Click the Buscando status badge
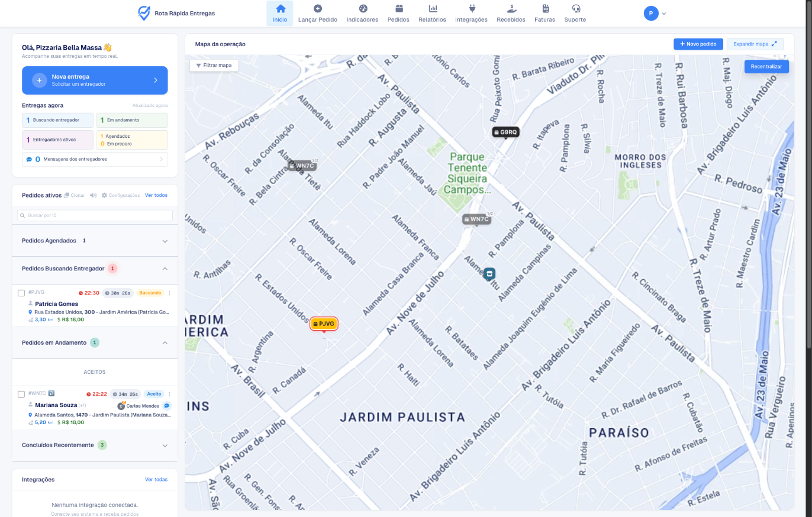The image size is (812, 517). (150, 293)
